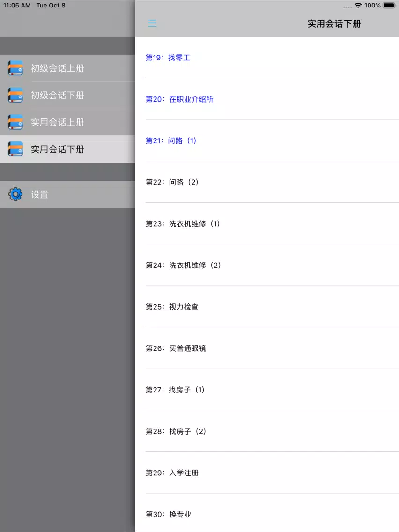
Task: Click the book icon beside 初级会话上册
Action: click(x=15, y=68)
